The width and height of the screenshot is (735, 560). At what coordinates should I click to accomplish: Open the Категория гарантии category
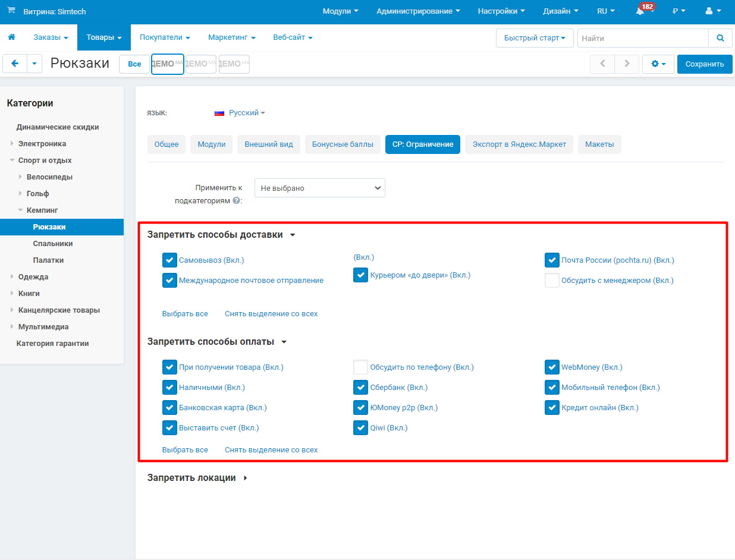click(x=53, y=344)
